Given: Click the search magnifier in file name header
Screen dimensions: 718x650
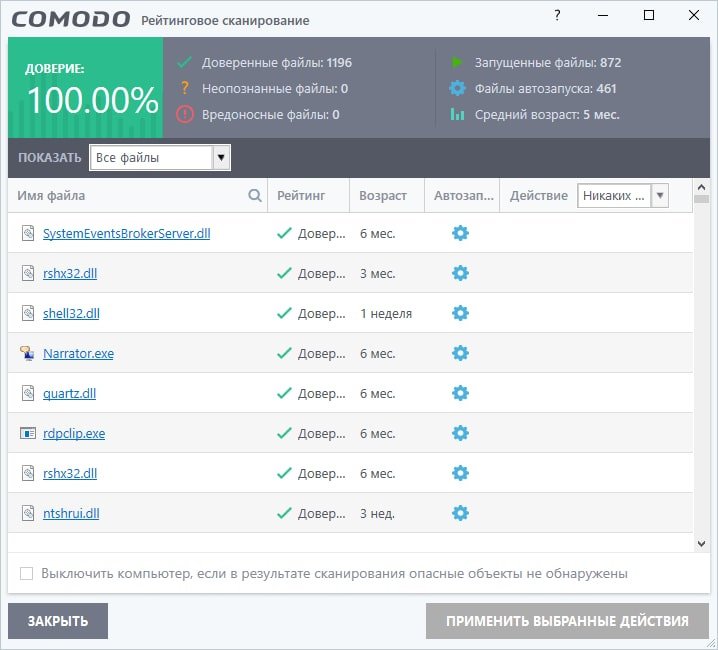Looking at the screenshot, I should click(255, 196).
